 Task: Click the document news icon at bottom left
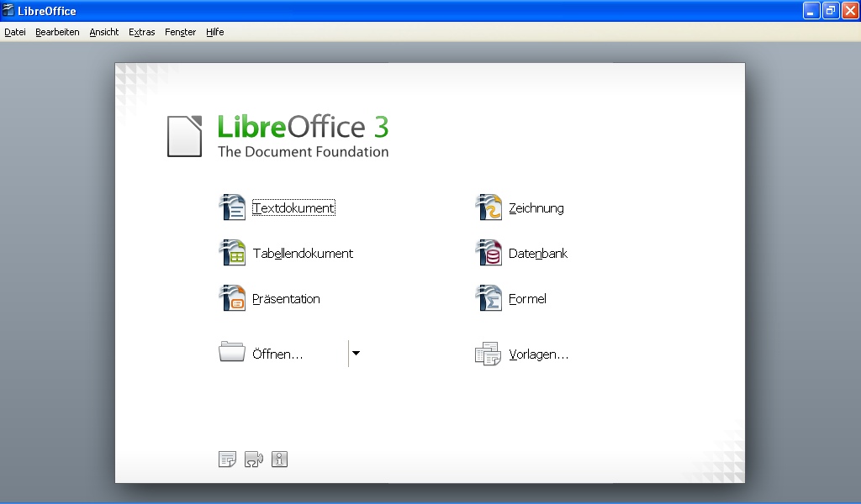(x=226, y=459)
